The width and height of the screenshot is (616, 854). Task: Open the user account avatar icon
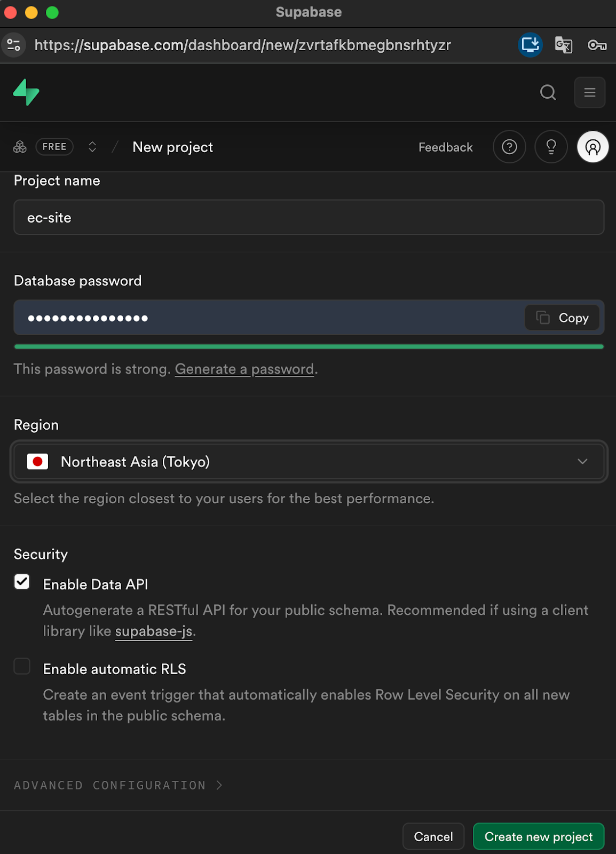pyautogui.click(x=593, y=147)
